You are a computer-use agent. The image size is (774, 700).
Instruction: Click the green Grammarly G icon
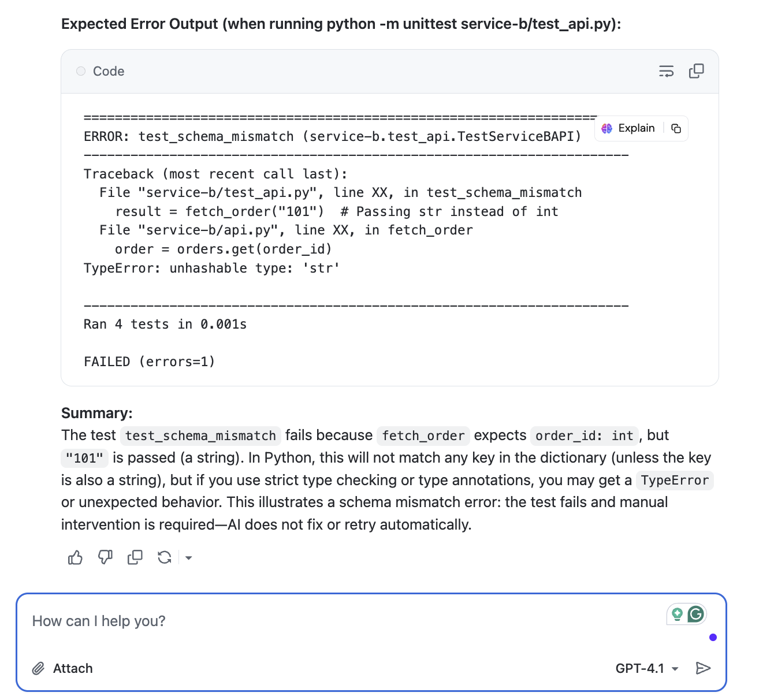point(697,614)
